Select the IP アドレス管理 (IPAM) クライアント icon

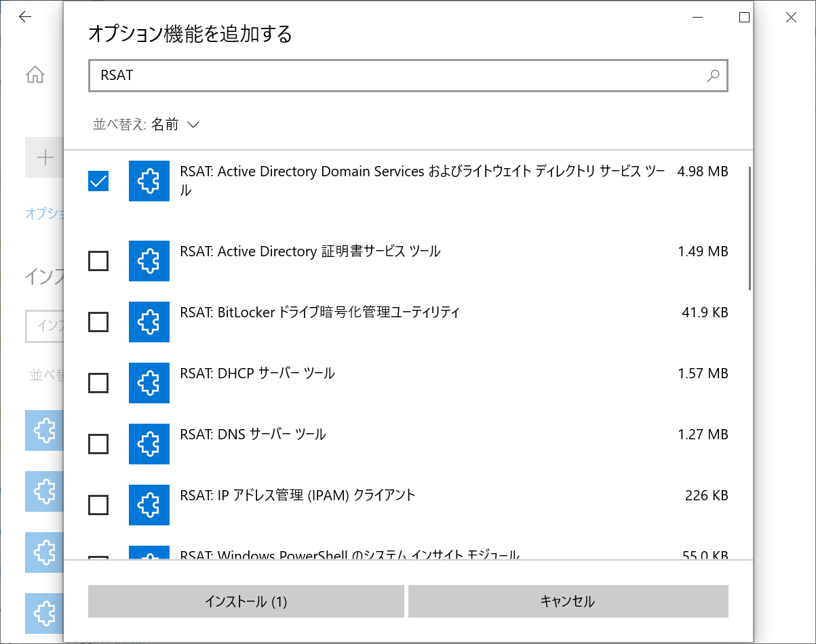coord(149,505)
